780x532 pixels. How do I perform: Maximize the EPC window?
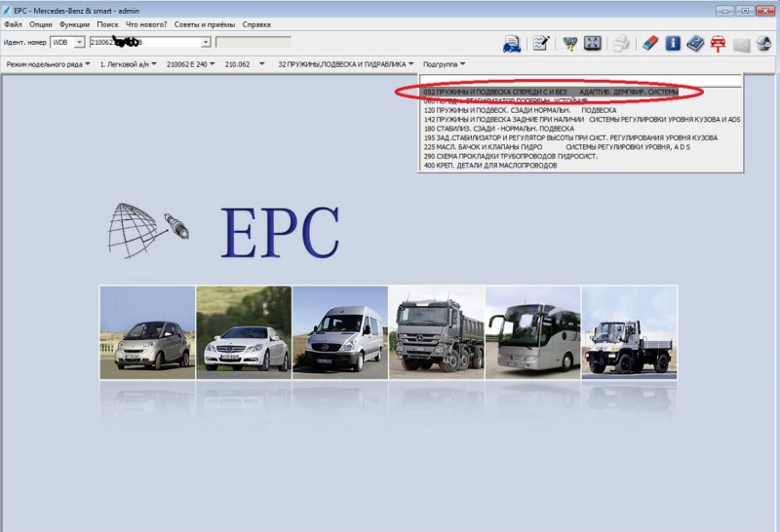tap(745, 10)
